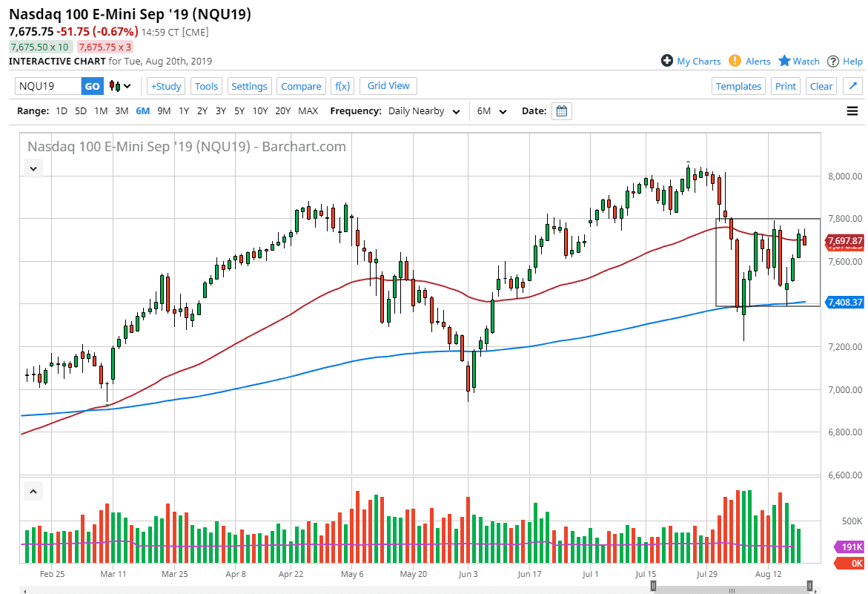Select the 5D range option
This screenshot has width=868, height=594.
coord(81,110)
